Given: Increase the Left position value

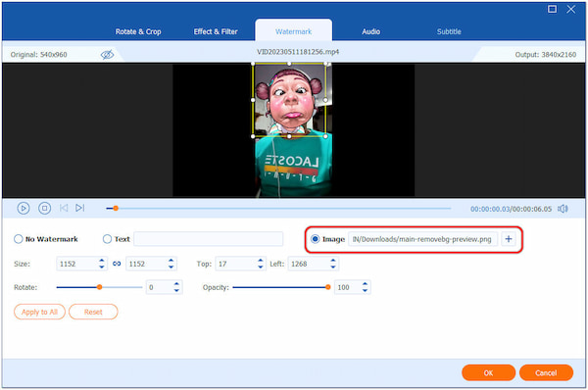Looking at the screenshot, I should coord(333,261).
